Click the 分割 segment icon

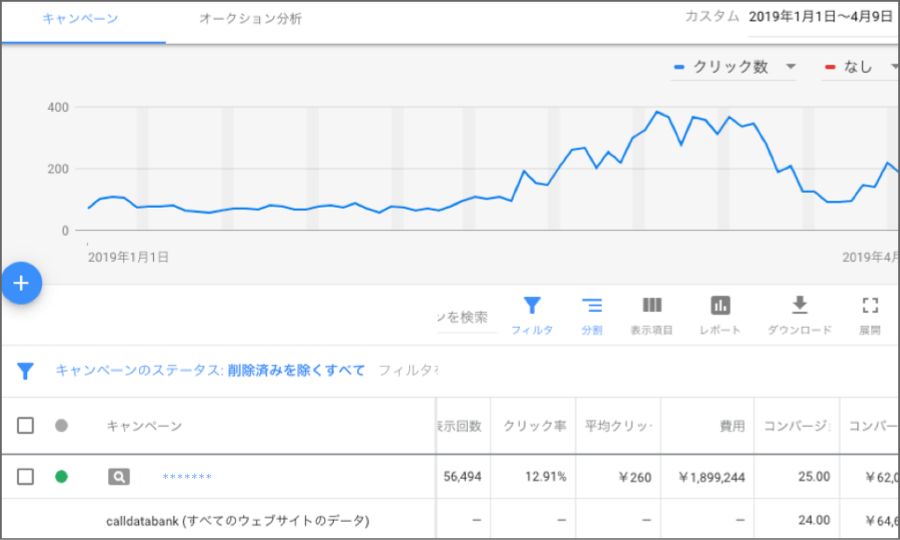[592, 306]
